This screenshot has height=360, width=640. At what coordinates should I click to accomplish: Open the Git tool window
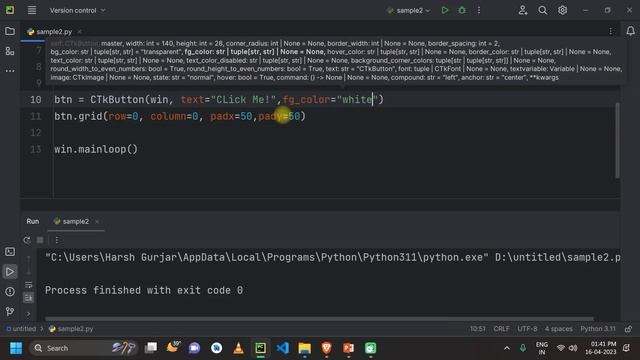pyautogui.click(x=10, y=311)
